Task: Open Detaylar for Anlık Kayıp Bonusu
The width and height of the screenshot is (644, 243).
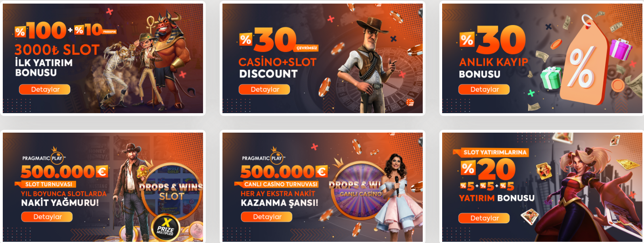Action: pos(484,89)
